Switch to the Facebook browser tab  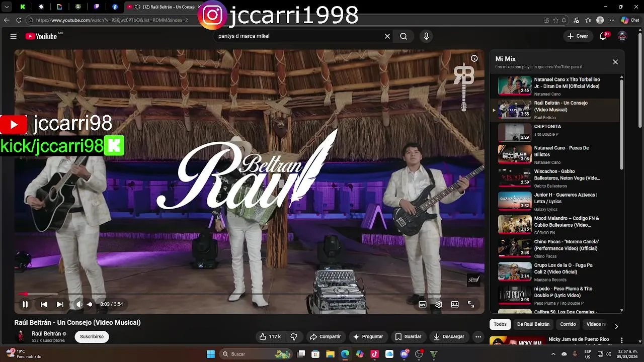[x=115, y=7]
